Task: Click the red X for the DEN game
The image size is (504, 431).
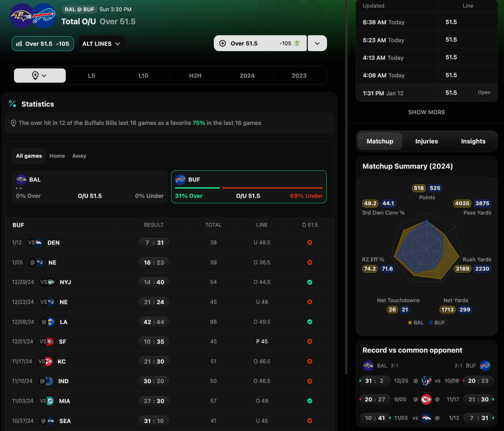Action: pyautogui.click(x=310, y=243)
